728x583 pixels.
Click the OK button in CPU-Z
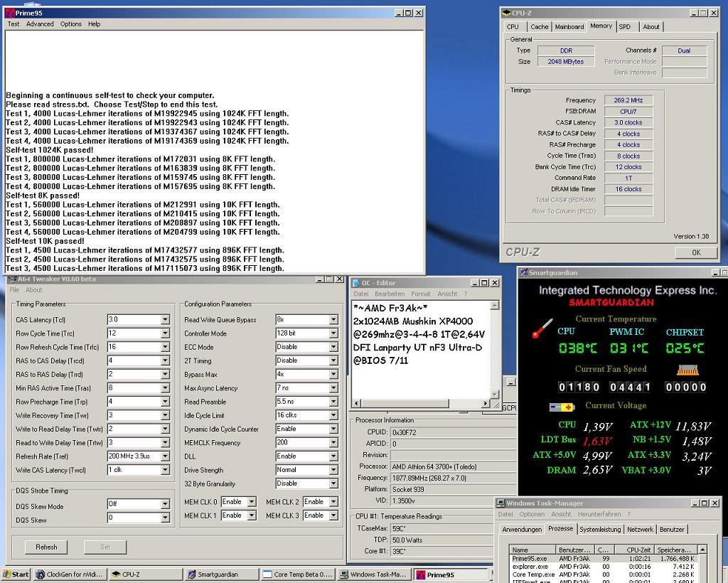point(696,252)
